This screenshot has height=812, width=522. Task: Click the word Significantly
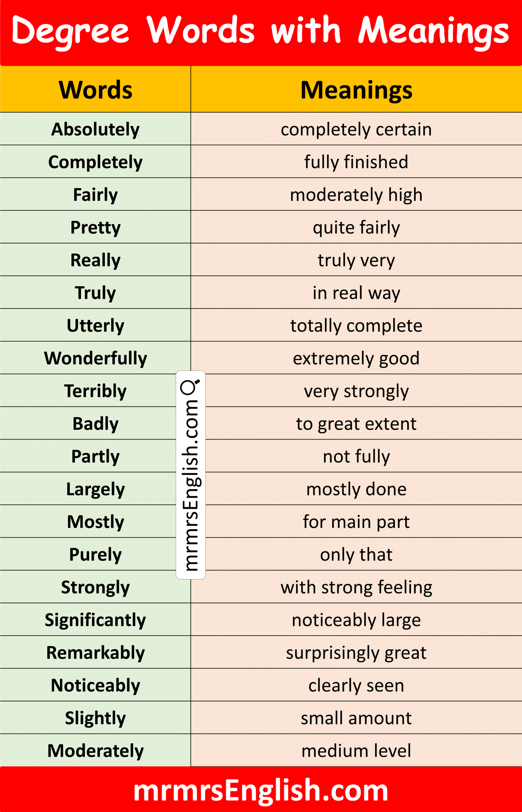95,620
